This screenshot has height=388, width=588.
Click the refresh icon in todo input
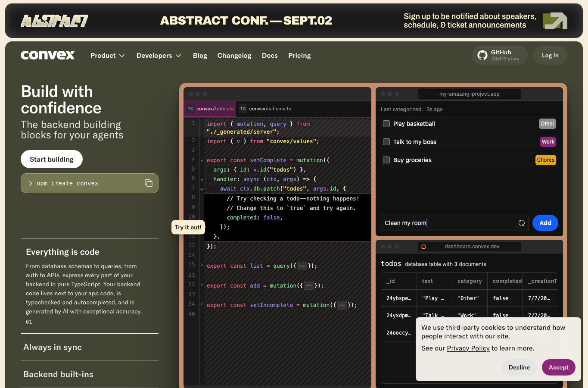tap(521, 223)
